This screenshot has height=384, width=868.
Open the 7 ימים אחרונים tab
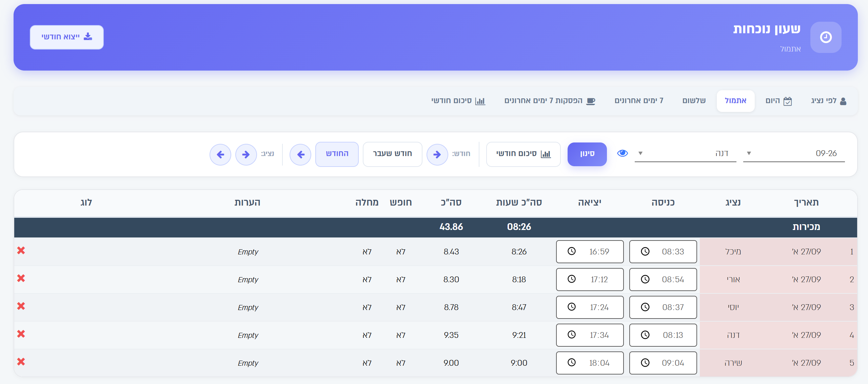coord(639,101)
